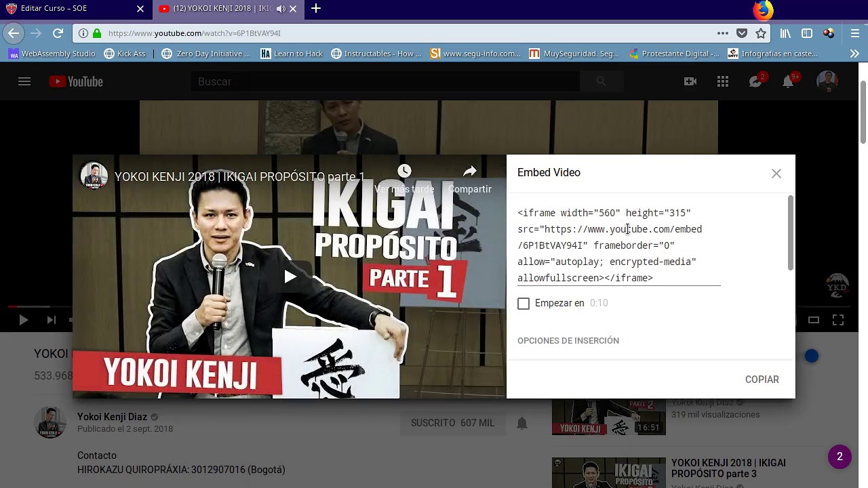Screen dimensions: 868x488
Task: Open YouTube guide hamburger menu
Action: [x=24, y=81]
